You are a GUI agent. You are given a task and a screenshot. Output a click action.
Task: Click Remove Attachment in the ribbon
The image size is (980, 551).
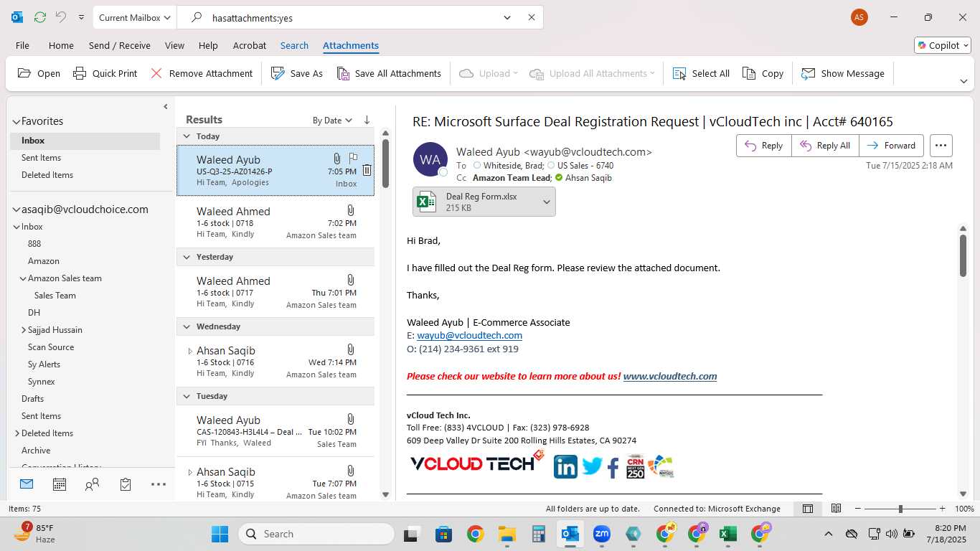click(x=201, y=73)
